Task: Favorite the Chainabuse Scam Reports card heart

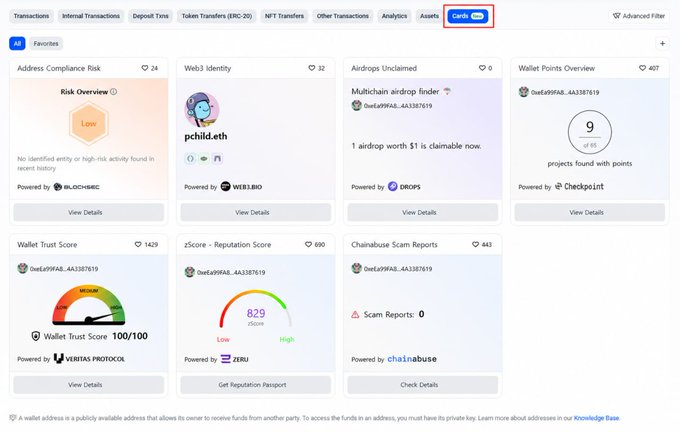Action: (475, 245)
